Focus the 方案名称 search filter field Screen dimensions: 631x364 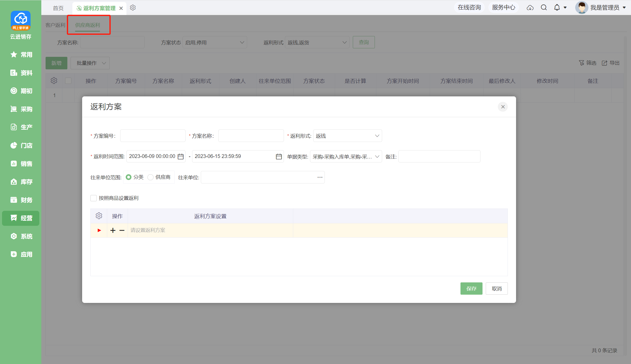pos(112,42)
